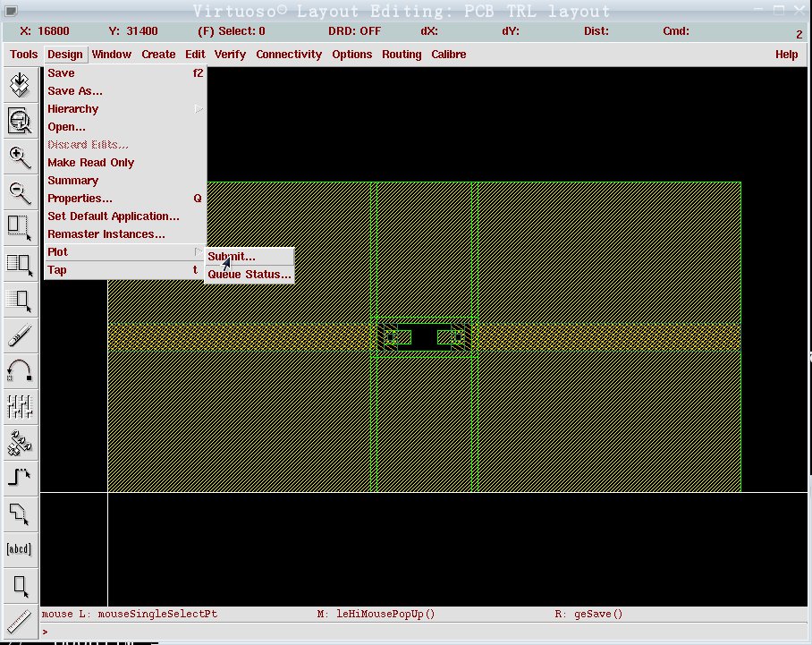812x645 pixels.
Task: Click the Delete tool icon
Action: click(x=21, y=335)
